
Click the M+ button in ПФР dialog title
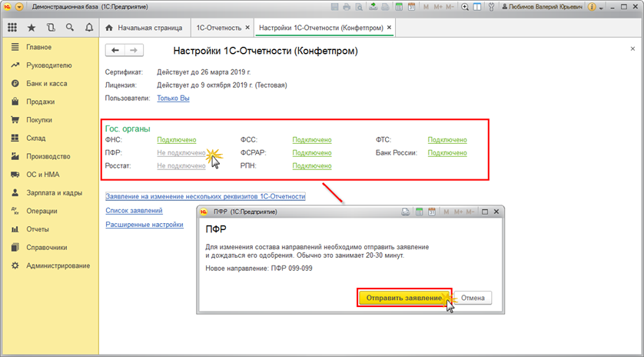(x=459, y=212)
